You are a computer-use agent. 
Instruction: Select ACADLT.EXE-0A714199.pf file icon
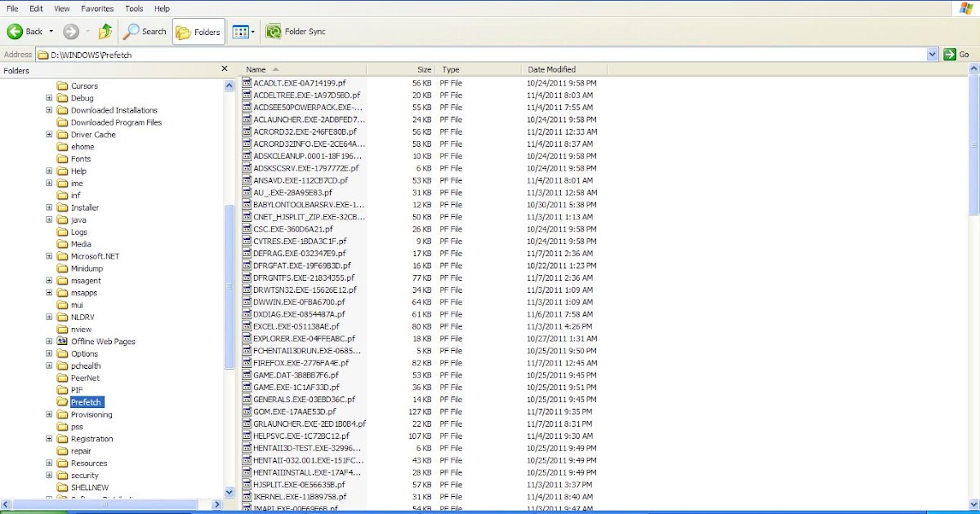(247, 82)
